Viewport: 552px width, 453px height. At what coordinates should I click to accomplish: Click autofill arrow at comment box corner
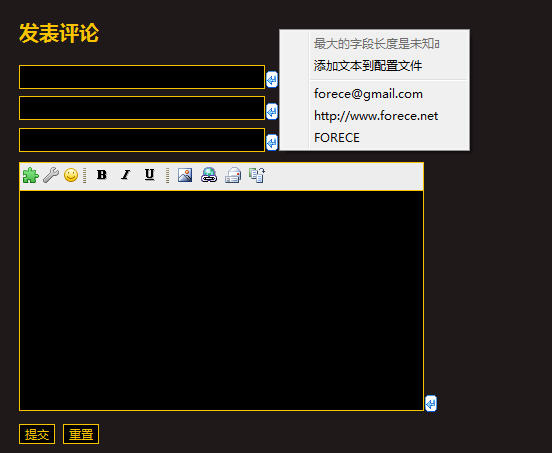click(x=431, y=403)
